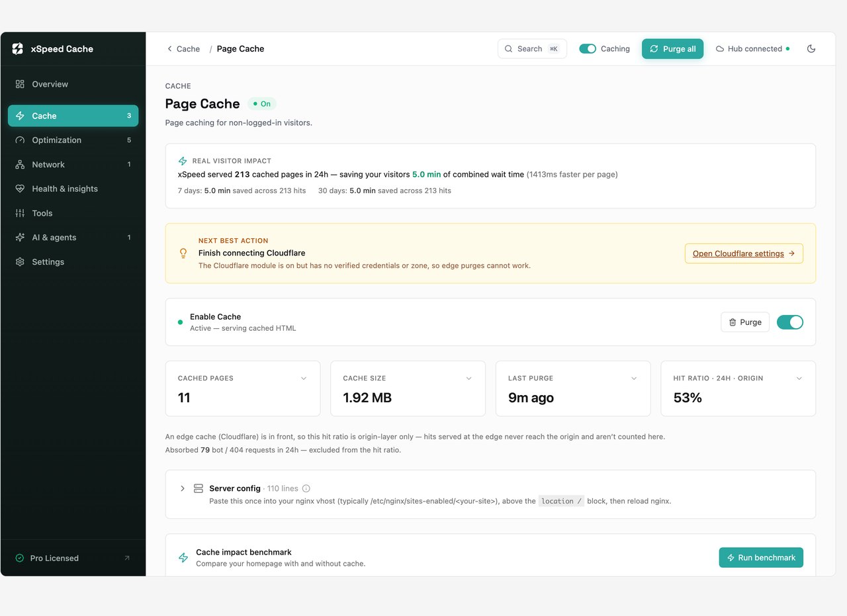Click the Pro Licensed link

(x=73, y=558)
